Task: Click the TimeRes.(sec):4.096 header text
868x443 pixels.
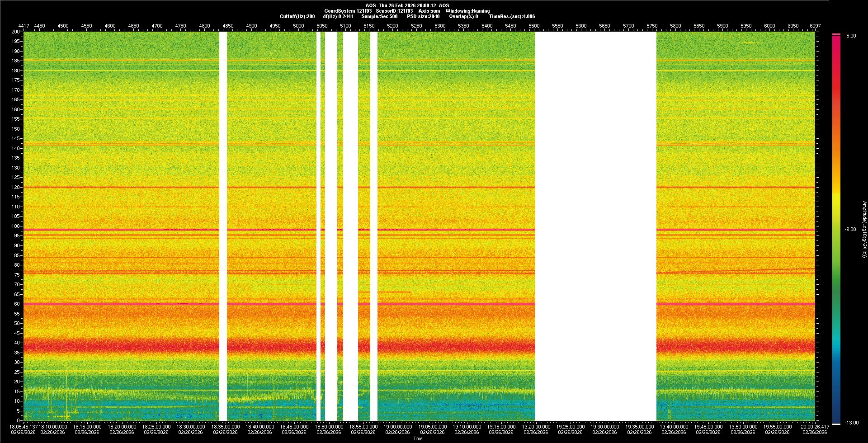Action: (512, 16)
